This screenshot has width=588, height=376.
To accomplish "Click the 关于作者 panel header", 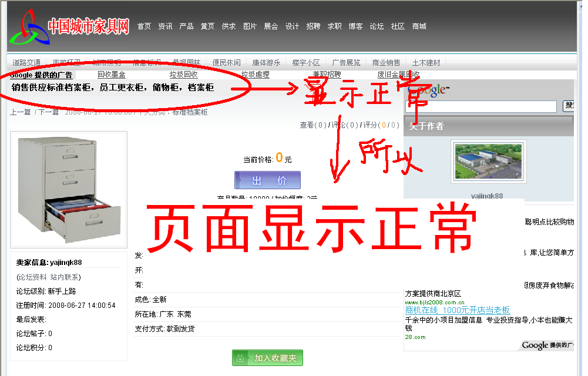I will pos(489,126).
